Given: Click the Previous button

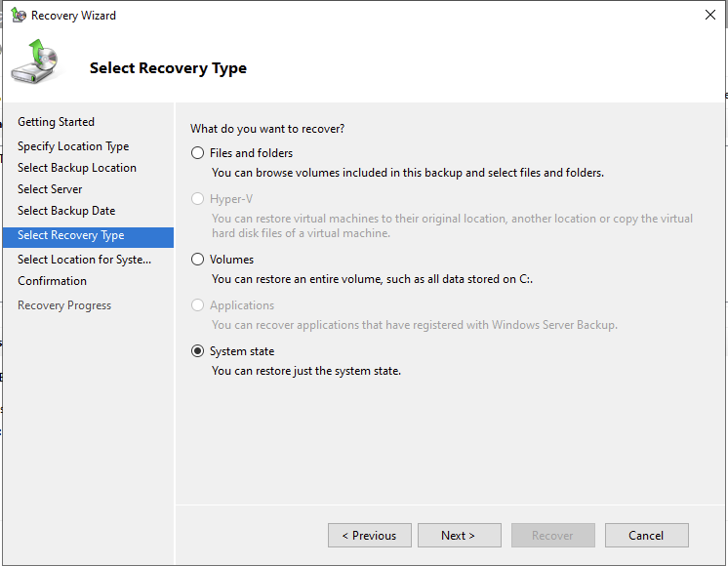Looking at the screenshot, I should pos(370,536).
